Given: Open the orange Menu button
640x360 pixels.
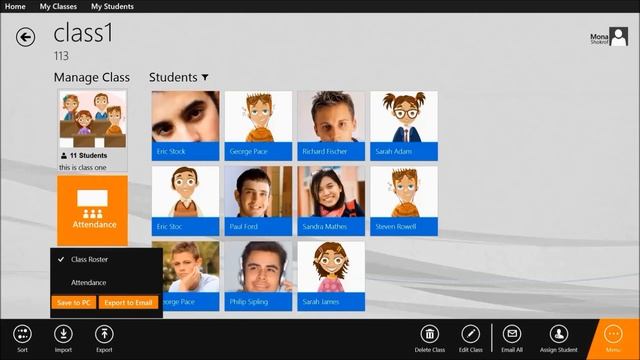Looking at the screenshot, I should point(613,339).
